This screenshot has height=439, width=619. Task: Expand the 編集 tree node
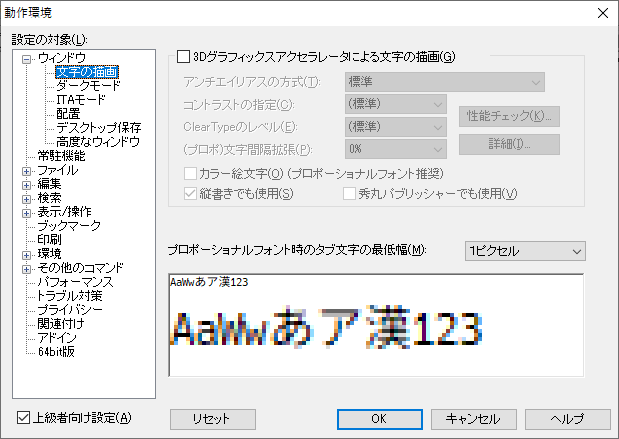(27, 184)
